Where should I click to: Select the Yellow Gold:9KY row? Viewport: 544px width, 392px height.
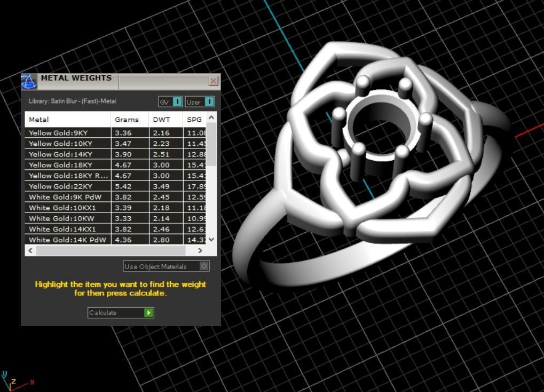tap(115, 132)
